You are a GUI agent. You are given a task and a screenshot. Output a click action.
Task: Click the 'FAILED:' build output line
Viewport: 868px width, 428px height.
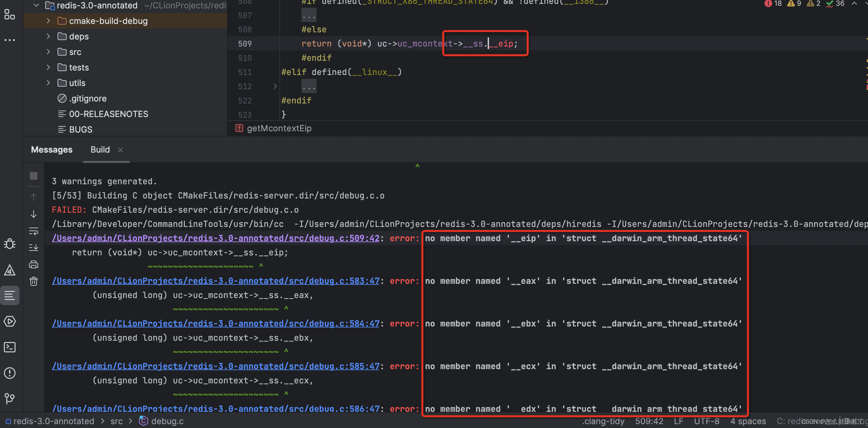point(175,210)
